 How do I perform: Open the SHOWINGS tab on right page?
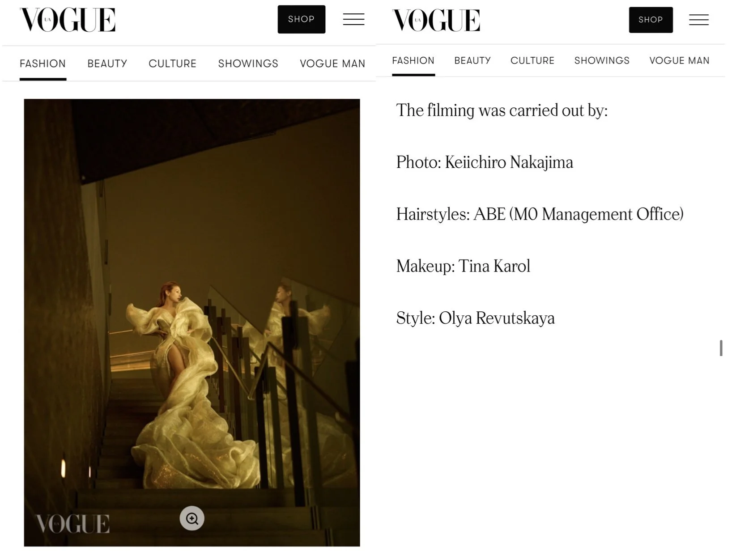pos(602,60)
